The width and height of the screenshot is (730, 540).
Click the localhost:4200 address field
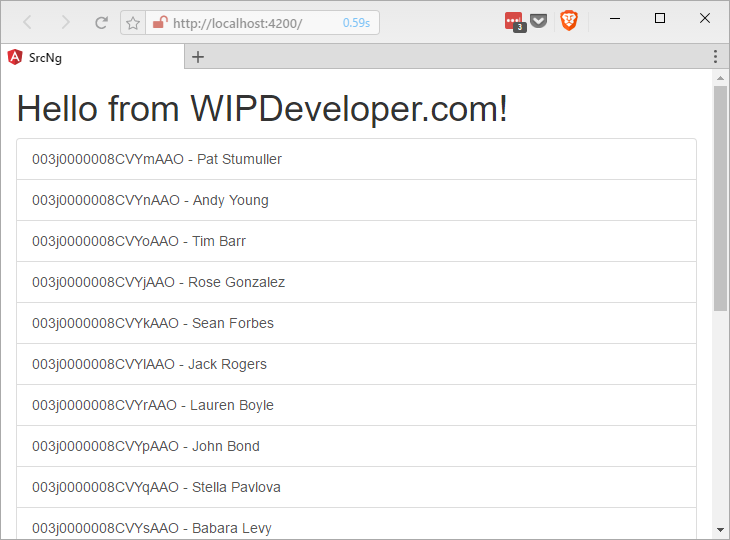point(263,23)
